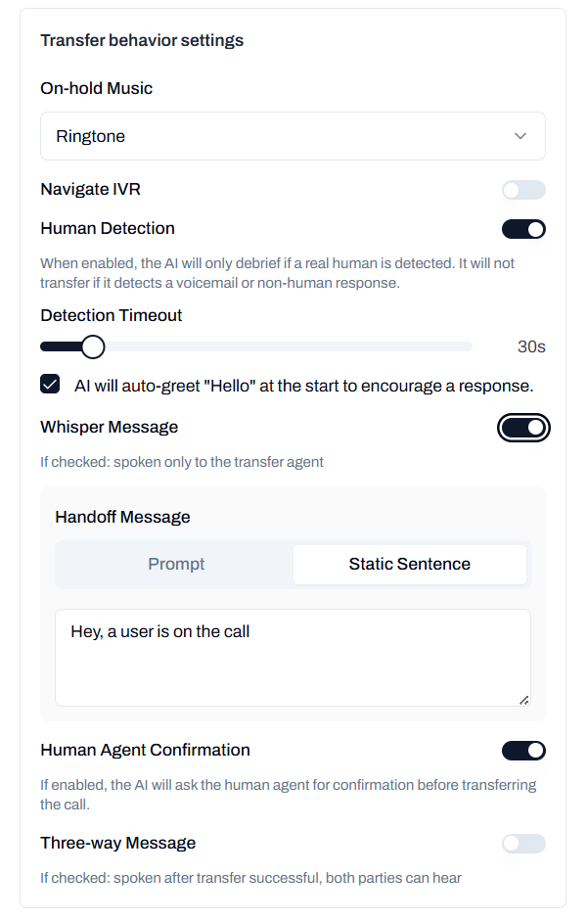Uncheck the auto-greet Hello checkbox
The image size is (588, 920).
point(49,384)
